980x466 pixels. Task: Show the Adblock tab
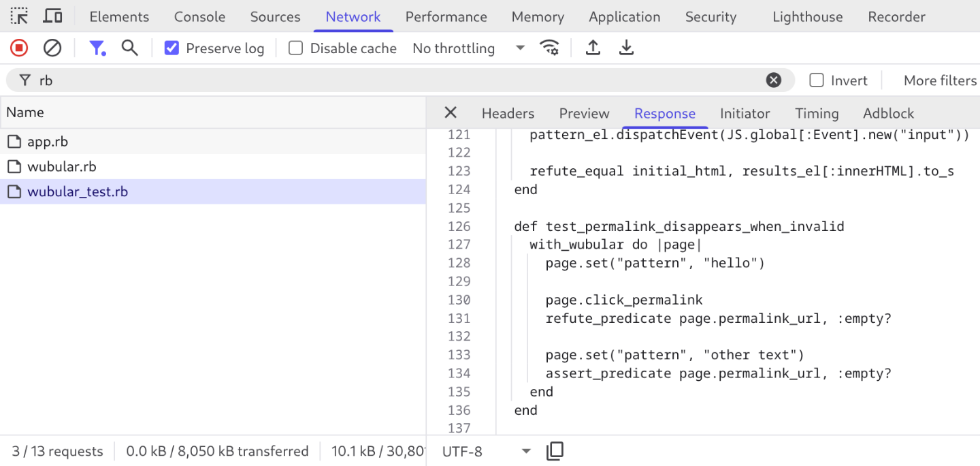[x=889, y=113]
